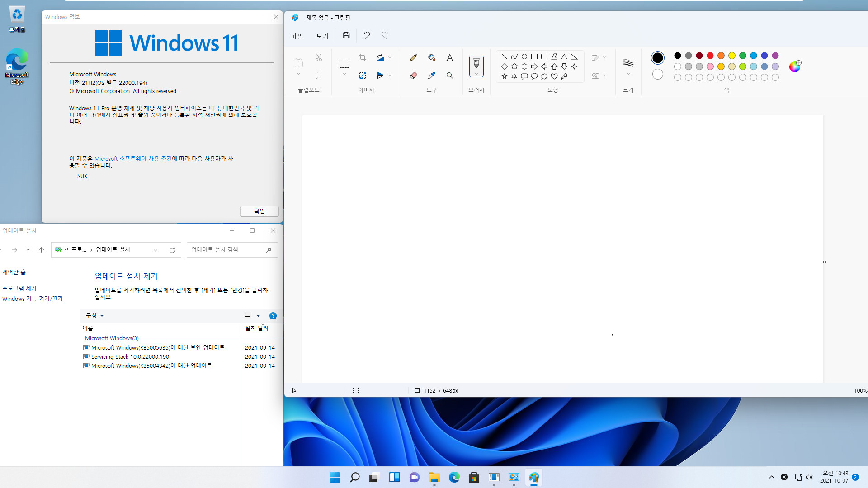
Task: Select the Line shape
Action: click(505, 56)
